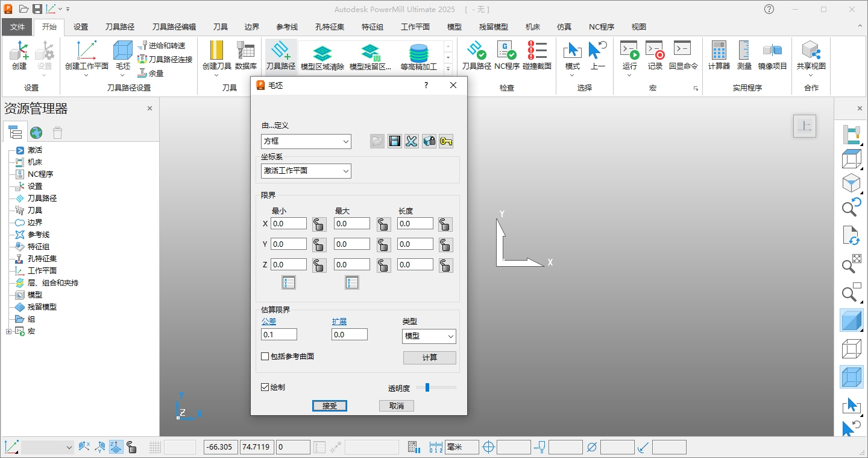Open 坐标系 dropdown showing 激活工作平面
868x458 pixels.
306,171
